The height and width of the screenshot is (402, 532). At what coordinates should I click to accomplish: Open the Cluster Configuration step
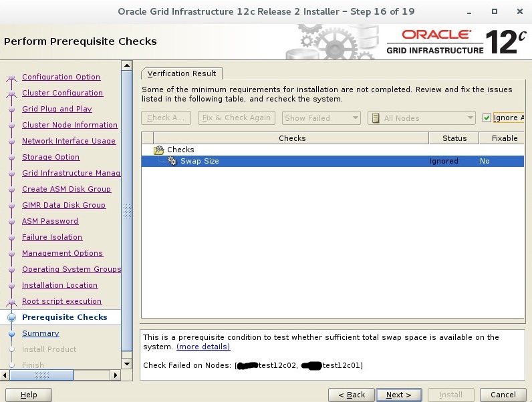pos(62,93)
